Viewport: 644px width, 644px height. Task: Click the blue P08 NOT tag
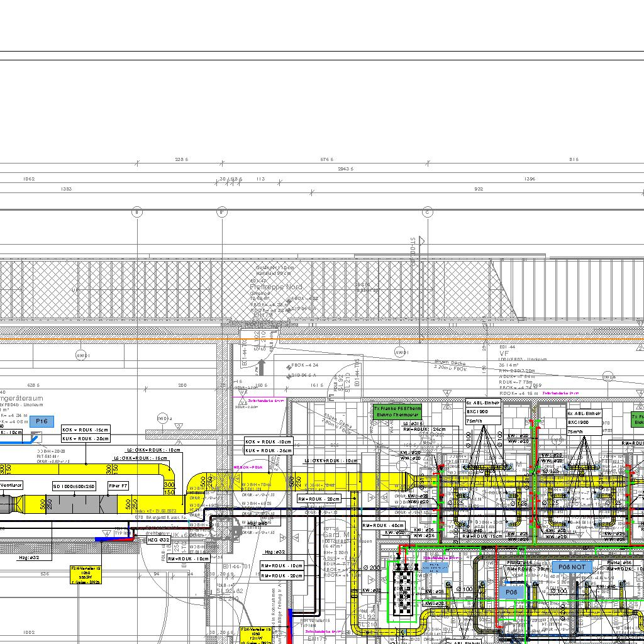572,567
